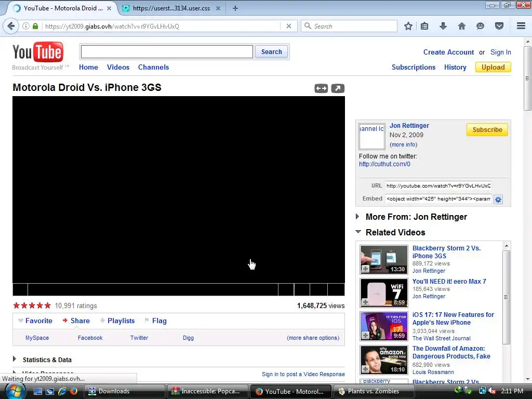Go to YouTube Home
The width and height of the screenshot is (532, 399).
pyautogui.click(x=88, y=67)
